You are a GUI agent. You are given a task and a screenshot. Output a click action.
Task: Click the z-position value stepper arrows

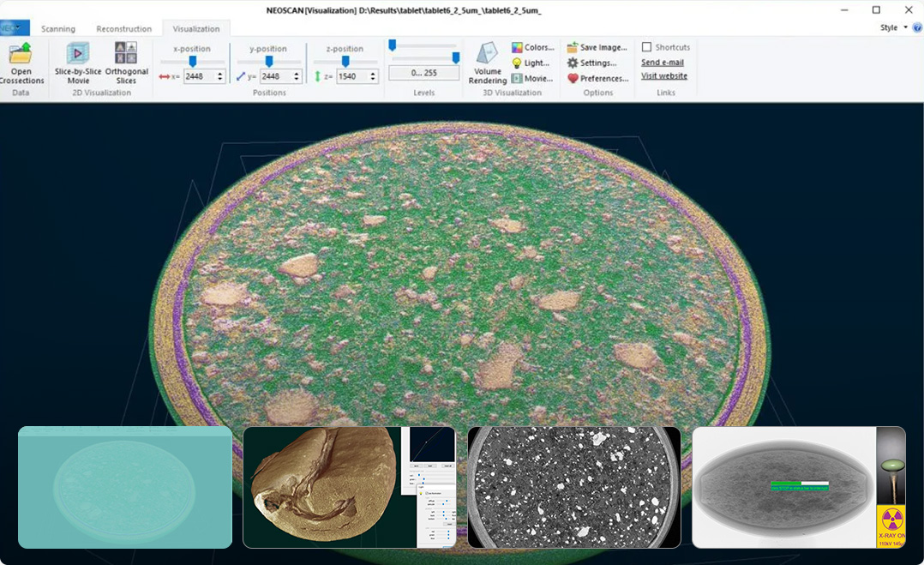pyautogui.click(x=373, y=76)
